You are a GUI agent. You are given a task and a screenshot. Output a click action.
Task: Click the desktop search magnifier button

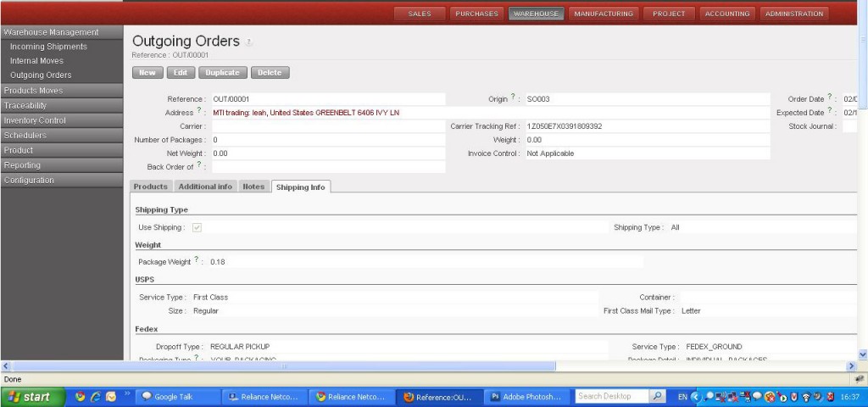click(x=657, y=397)
